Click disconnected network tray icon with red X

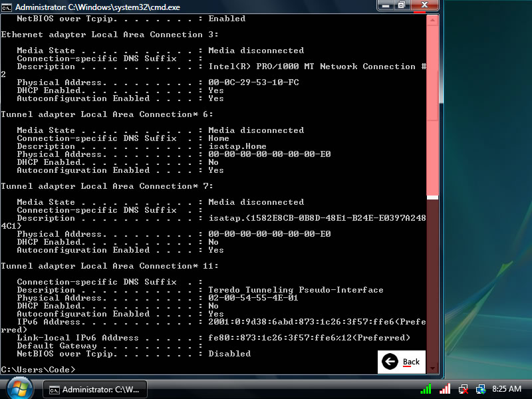pos(463,389)
